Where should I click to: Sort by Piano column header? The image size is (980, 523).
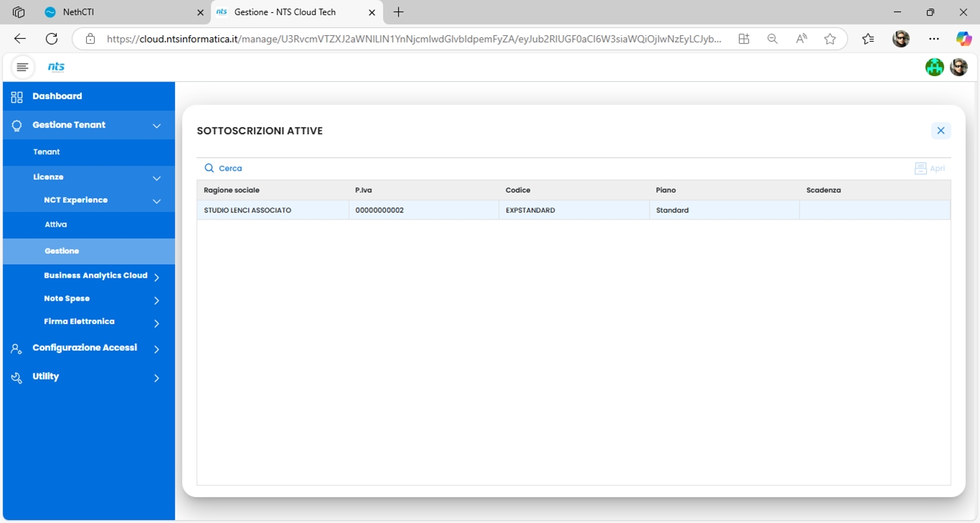[x=725, y=190]
